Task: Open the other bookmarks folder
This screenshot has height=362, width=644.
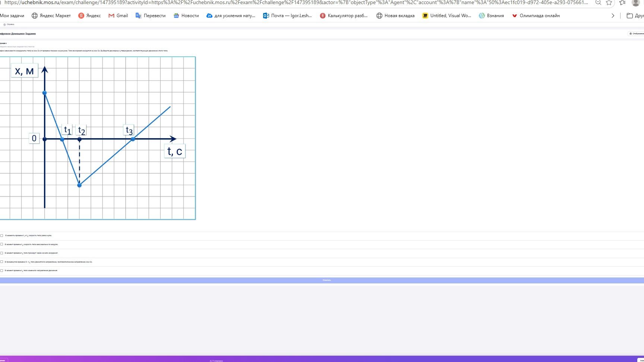Action: [x=635, y=16]
